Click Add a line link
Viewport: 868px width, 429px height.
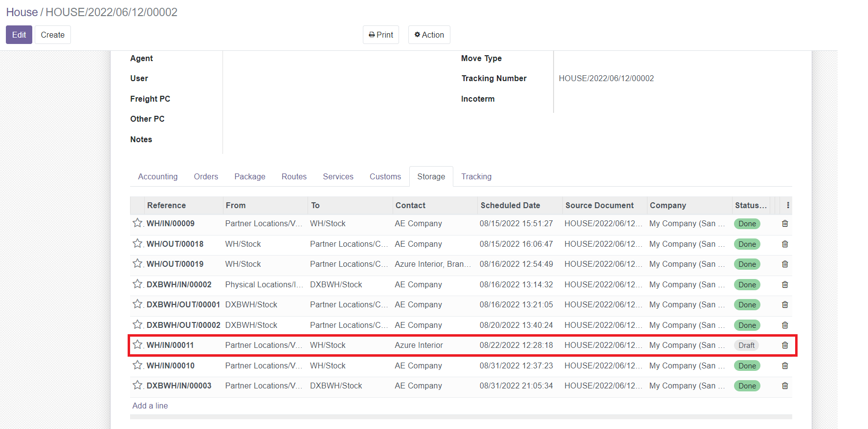[150, 406]
